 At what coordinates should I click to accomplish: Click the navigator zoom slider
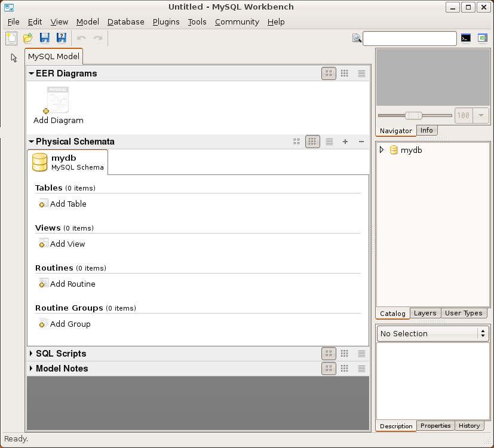tap(413, 115)
